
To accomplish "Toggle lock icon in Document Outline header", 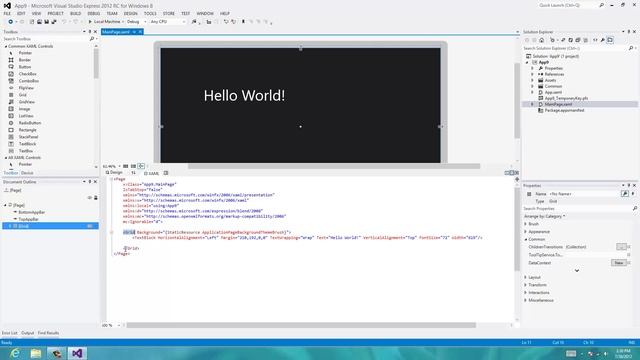I will (96, 198).
